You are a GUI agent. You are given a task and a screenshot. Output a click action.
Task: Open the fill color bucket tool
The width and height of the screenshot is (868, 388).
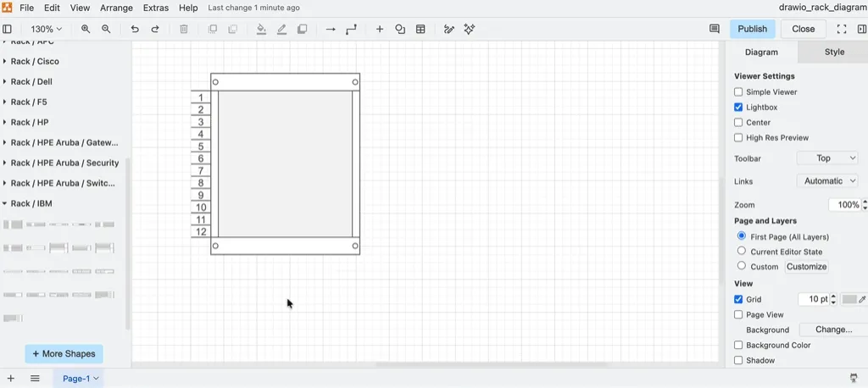[x=261, y=29]
